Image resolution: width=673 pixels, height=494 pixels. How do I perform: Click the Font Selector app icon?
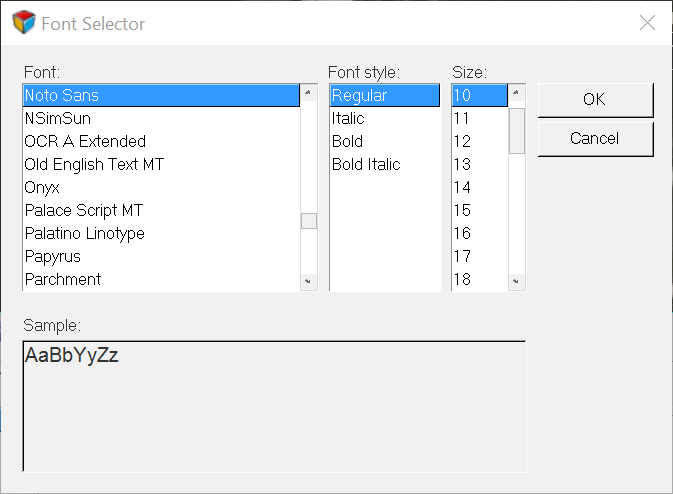pos(23,23)
